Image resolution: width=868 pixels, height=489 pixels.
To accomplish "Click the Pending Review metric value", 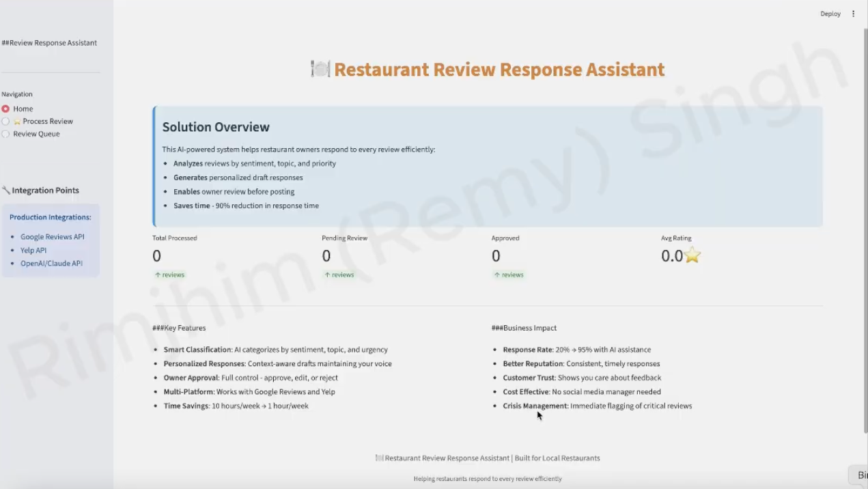I will point(326,256).
